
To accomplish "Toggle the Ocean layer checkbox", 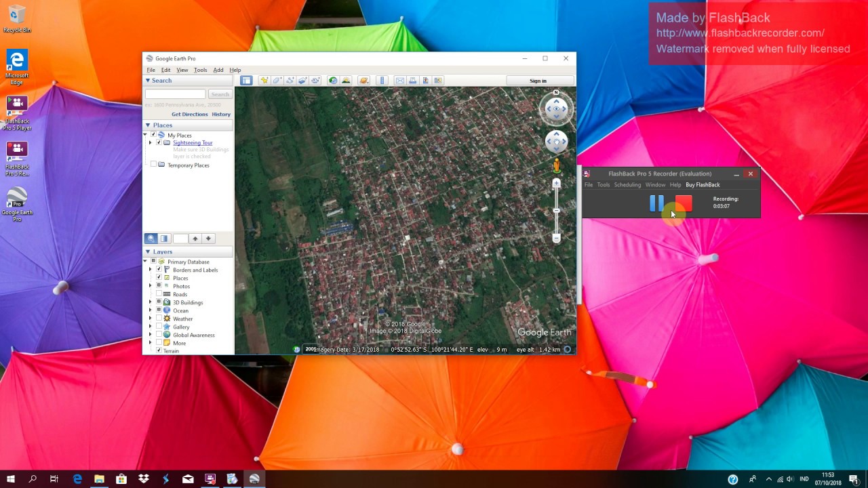I will point(159,310).
